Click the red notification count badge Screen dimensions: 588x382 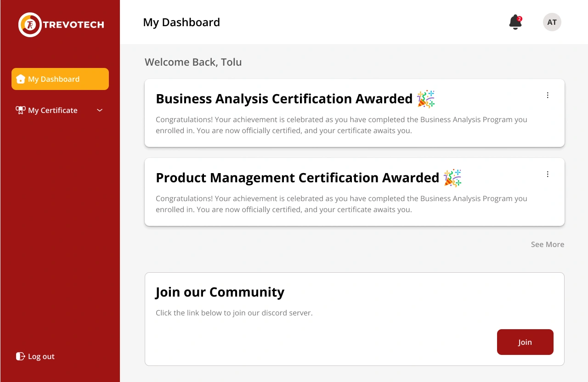pos(519,19)
